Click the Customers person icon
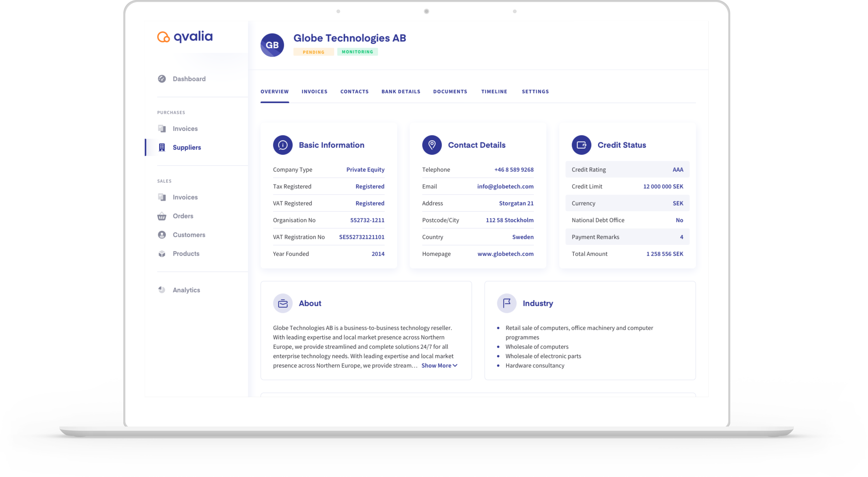 162,235
